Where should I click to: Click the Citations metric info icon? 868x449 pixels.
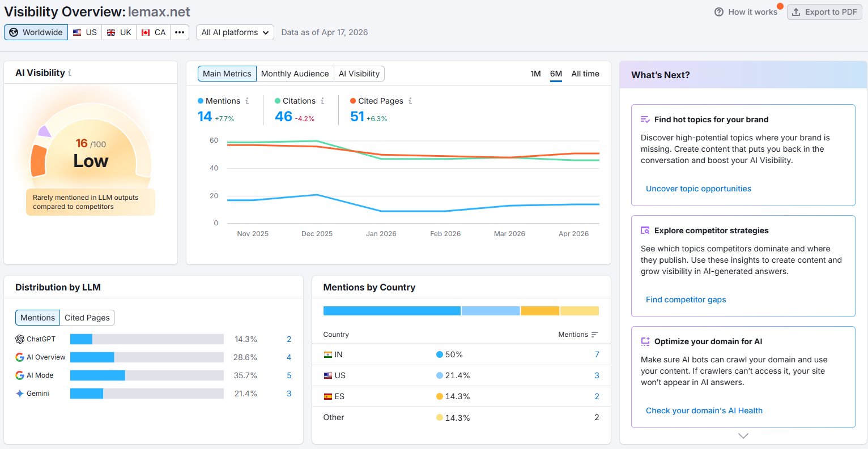[322, 101]
